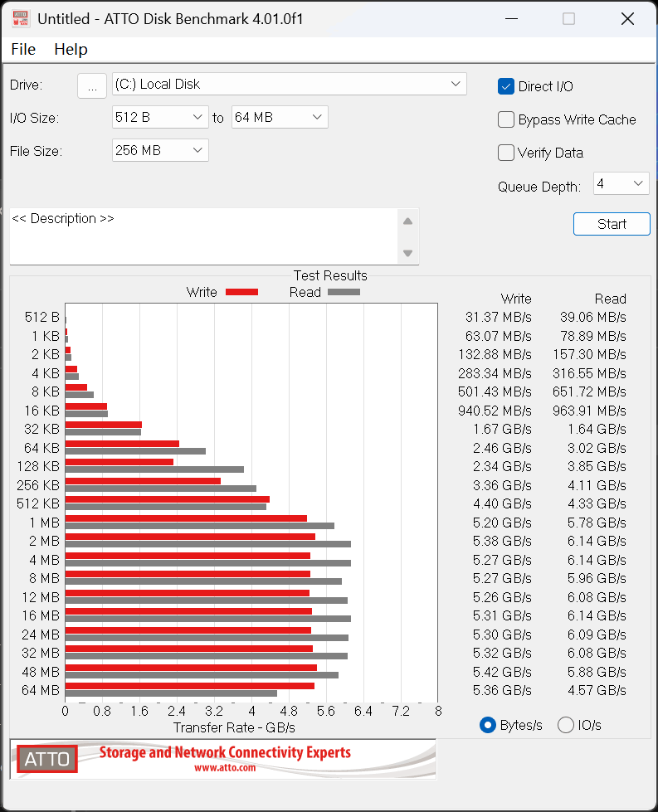Select the 940.52 MB/s write result

pyautogui.click(x=495, y=411)
